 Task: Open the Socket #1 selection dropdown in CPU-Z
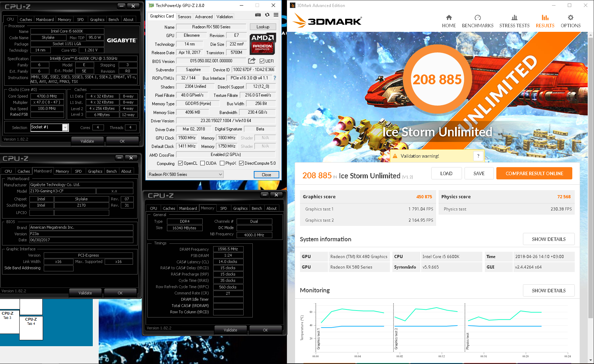[x=49, y=127]
